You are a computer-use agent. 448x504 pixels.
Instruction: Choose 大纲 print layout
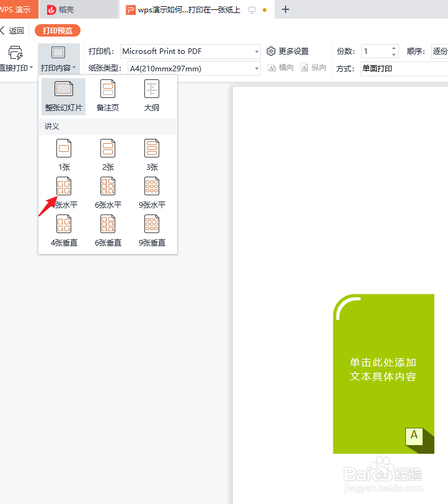(152, 97)
